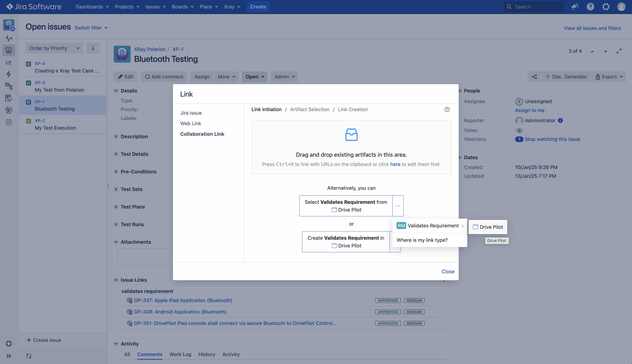Expand the Description section

(116, 136)
